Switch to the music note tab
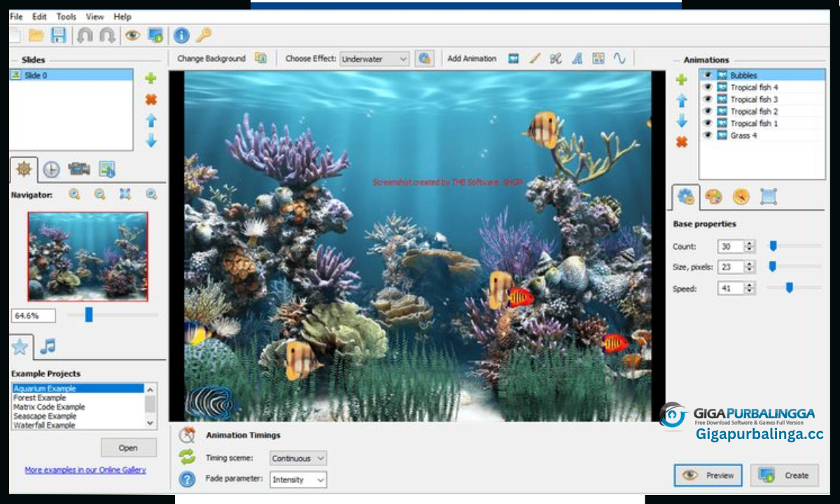 pos(48,346)
